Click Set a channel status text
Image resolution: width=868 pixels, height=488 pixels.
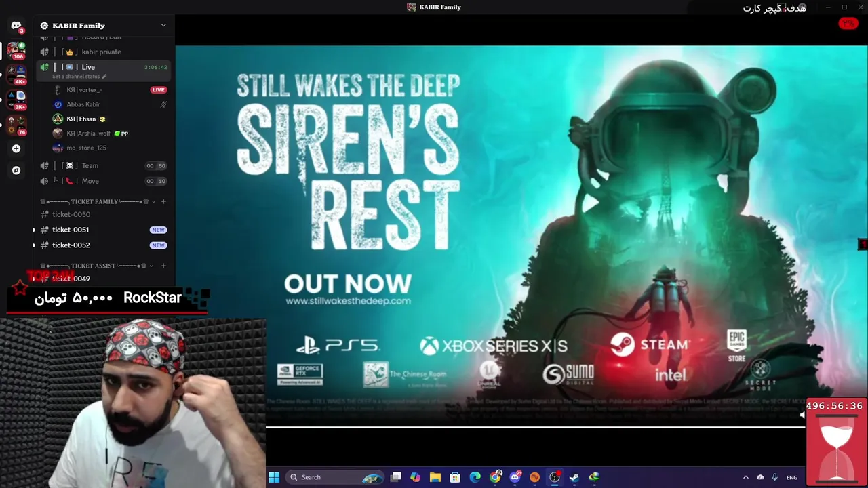pyautogui.click(x=76, y=77)
